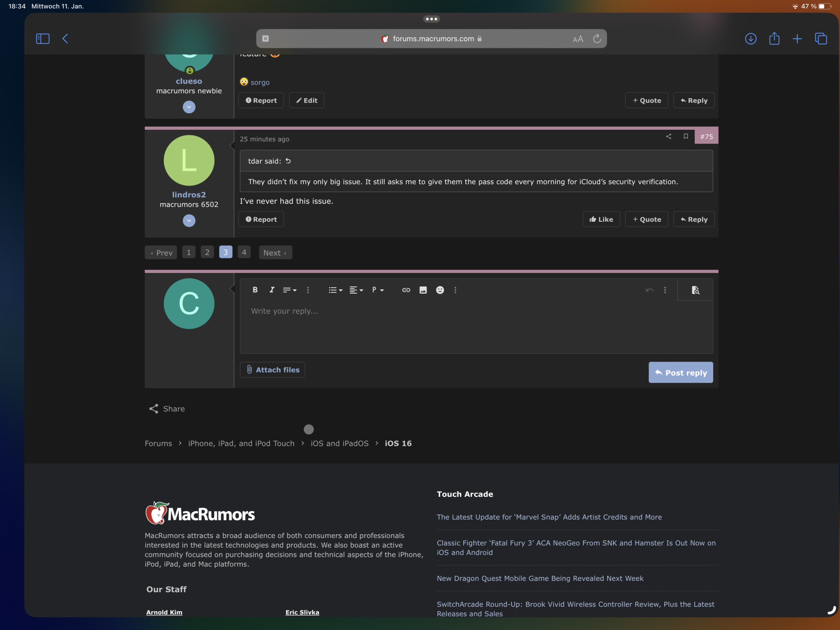Quote clueso's post

(647, 100)
